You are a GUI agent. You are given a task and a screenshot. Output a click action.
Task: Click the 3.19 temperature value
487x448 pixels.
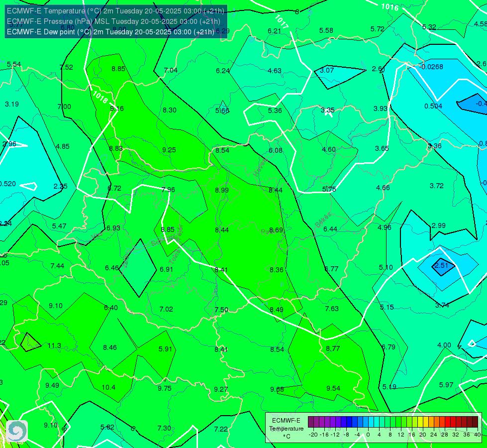pos(12,104)
